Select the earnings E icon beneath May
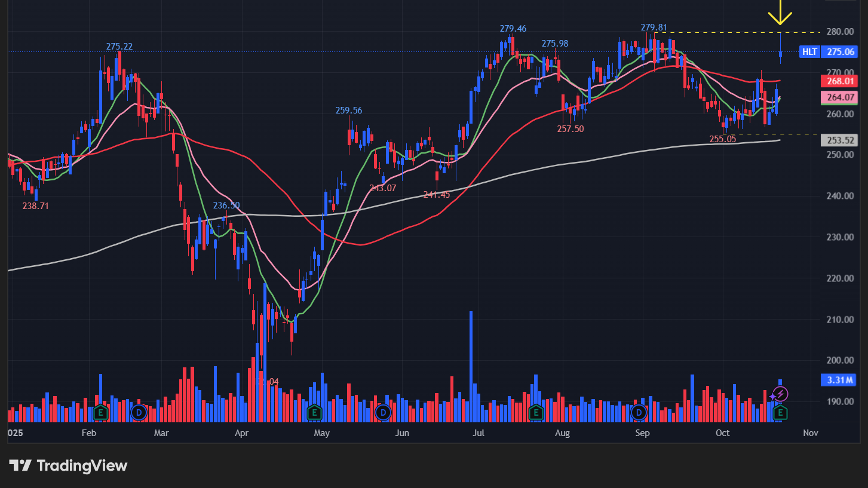 315,412
